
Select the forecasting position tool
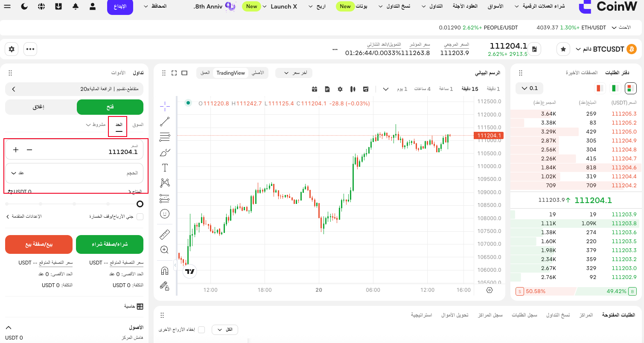[x=165, y=198]
